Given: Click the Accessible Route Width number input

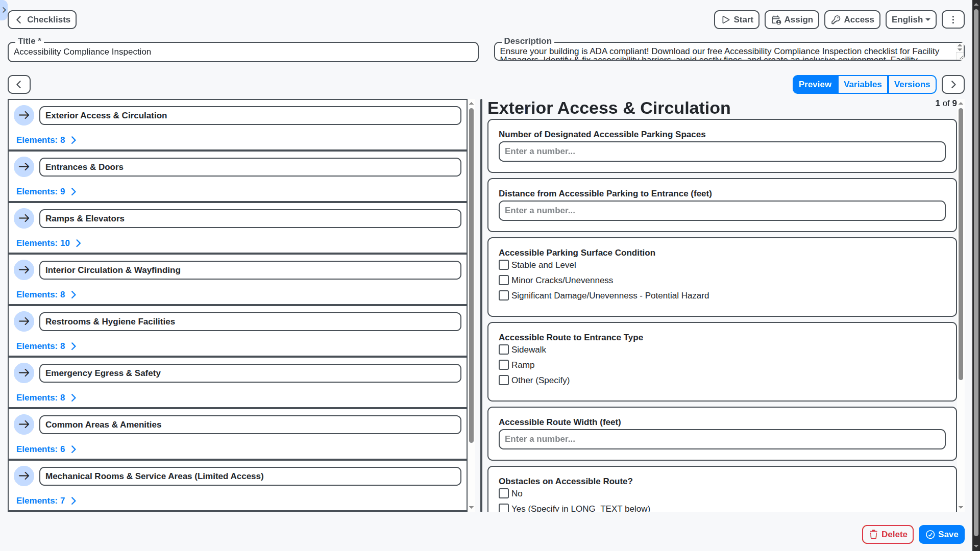Looking at the screenshot, I should pyautogui.click(x=722, y=439).
